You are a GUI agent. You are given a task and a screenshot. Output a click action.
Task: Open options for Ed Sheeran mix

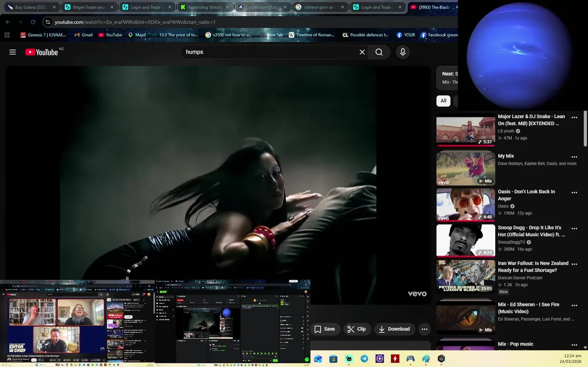tap(574, 305)
